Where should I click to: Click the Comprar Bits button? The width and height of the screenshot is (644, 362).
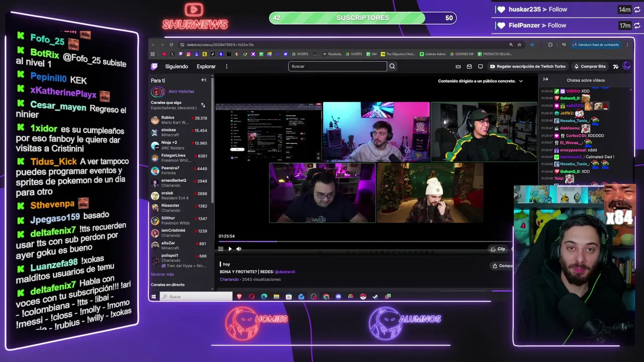tap(590, 66)
